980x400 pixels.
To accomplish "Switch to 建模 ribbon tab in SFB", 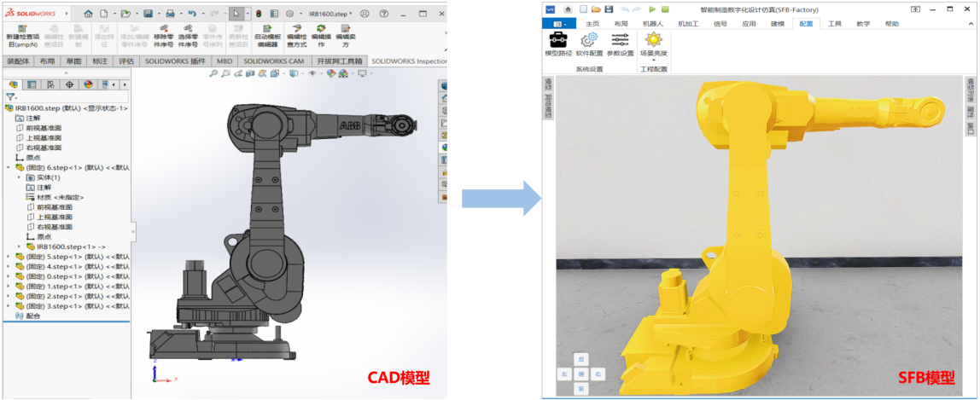I will click(x=777, y=24).
